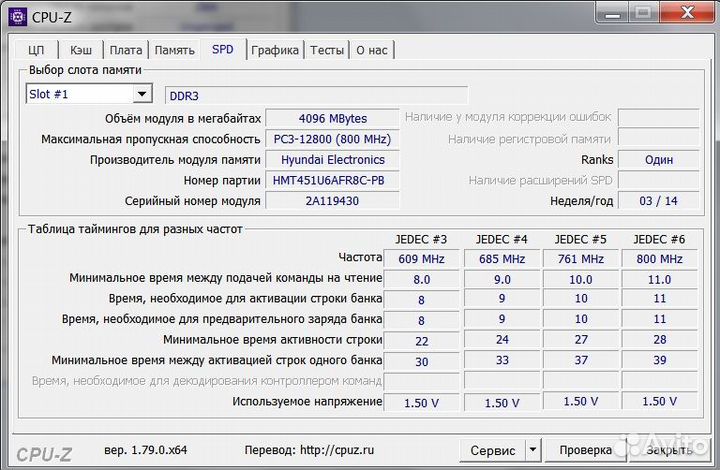This screenshot has height=470, width=720.
Task: Click the Проверка button
Action: [x=585, y=450]
